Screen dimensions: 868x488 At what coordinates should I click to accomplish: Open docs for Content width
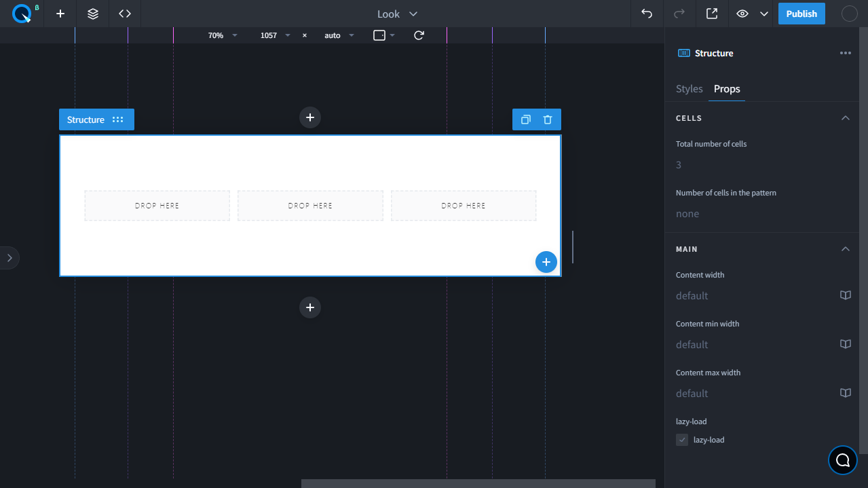point(845,295)
